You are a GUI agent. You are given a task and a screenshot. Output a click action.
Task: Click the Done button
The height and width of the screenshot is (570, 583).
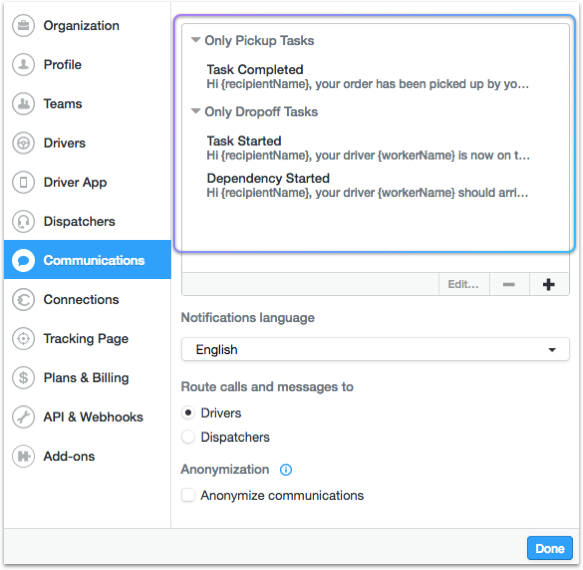click(x=550, y=548)
